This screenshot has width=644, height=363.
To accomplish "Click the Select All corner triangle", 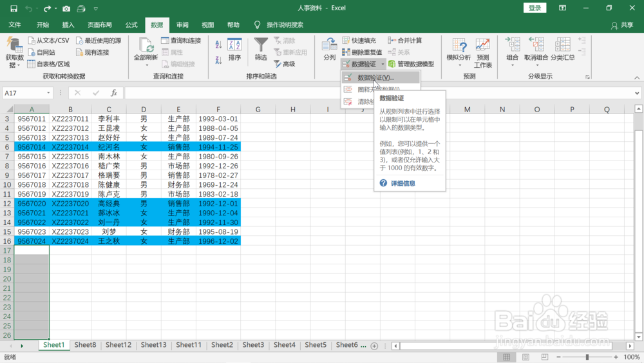I will point(10,110).
